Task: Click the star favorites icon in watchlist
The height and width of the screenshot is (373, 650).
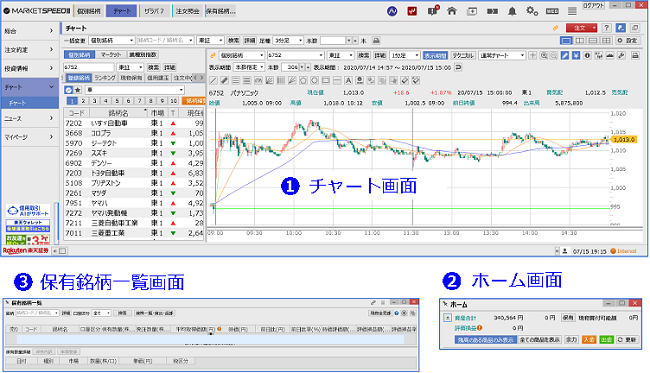Action: (78, 90)
